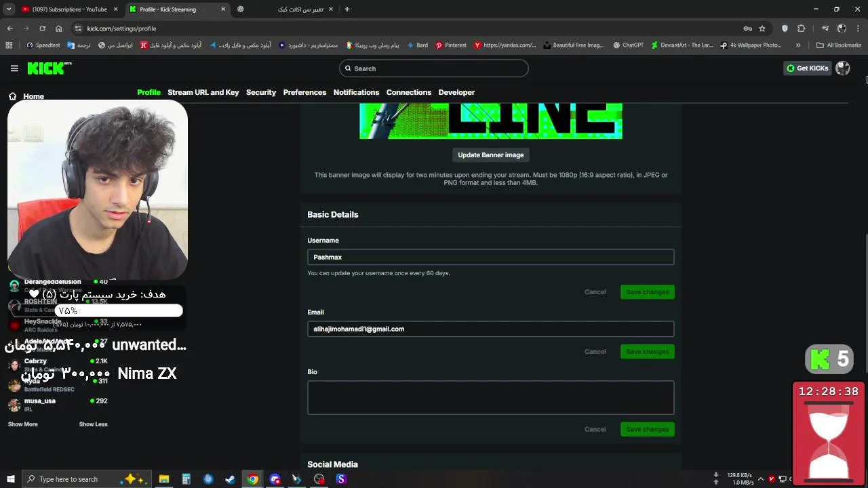Viewport: 868px width, 488px height.
Task: Open a new Chrome tab
Action: (x=347, y=9)
